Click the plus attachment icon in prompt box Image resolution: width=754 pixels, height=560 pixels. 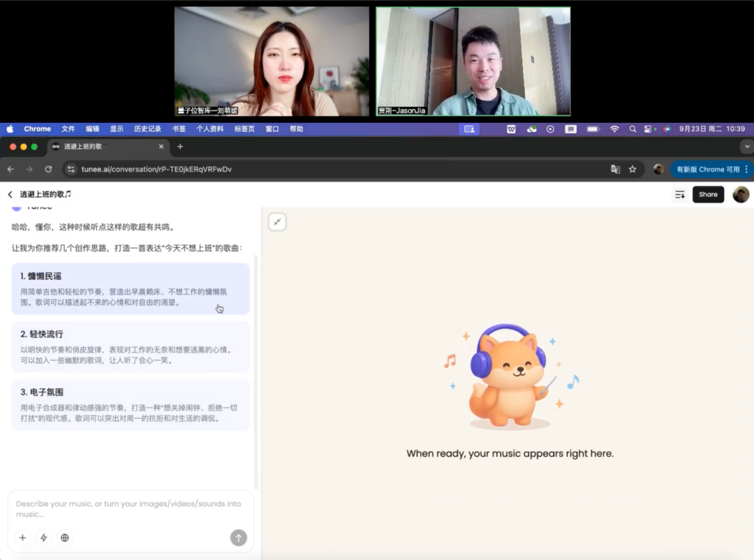22,538
